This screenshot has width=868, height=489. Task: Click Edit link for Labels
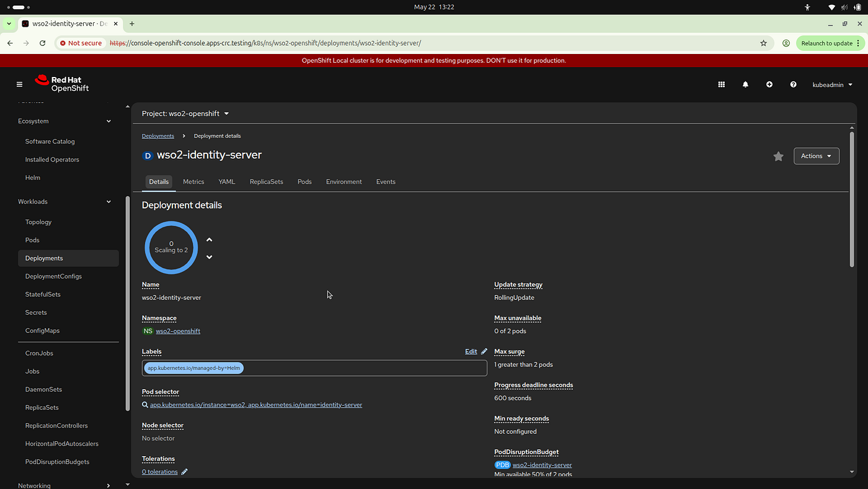pos(471,351)
